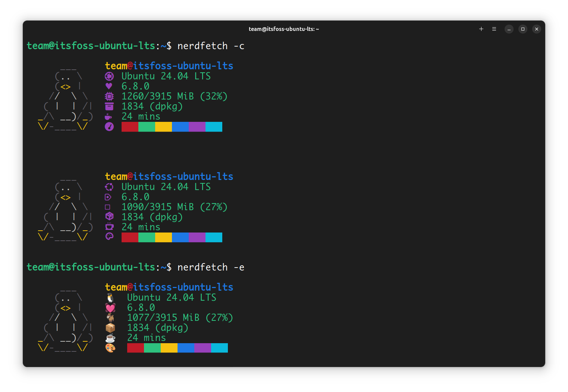Click green swatch in the 1260 MiB block

point(147,127)
